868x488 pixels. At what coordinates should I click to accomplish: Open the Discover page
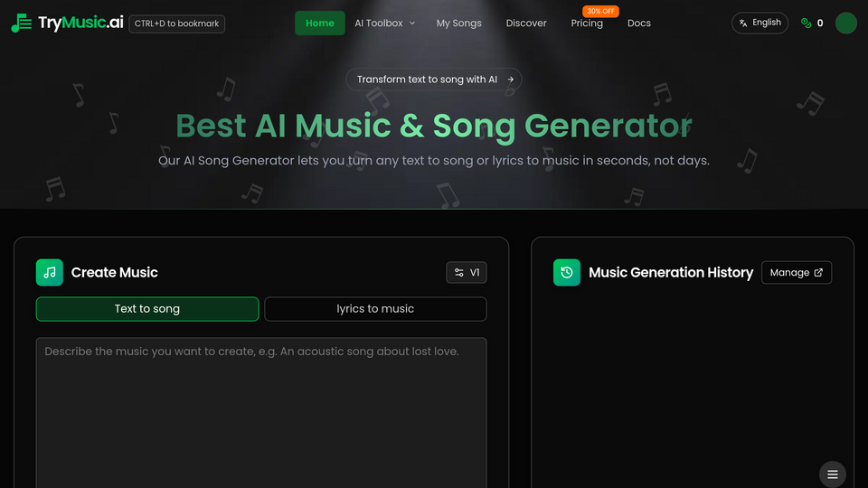pos(526,23)
